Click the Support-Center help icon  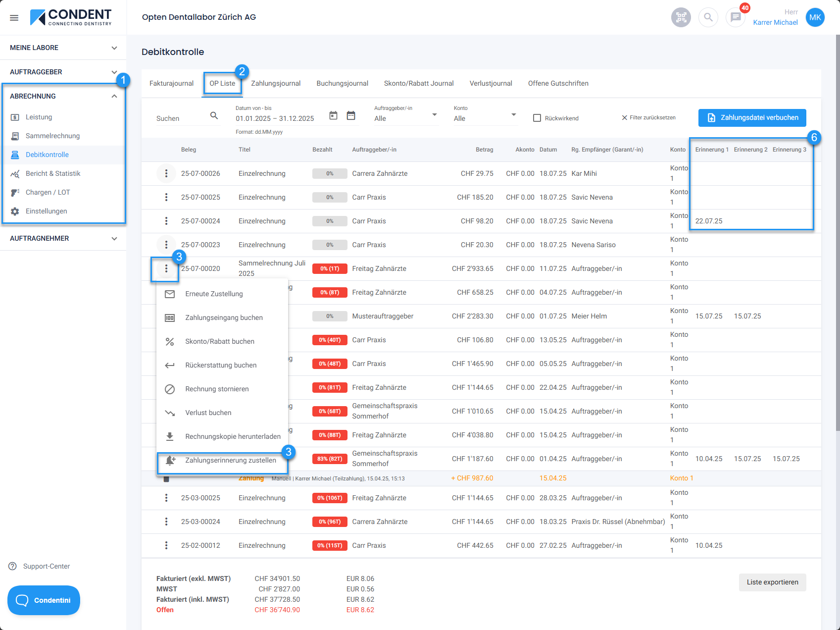point(13,566)
